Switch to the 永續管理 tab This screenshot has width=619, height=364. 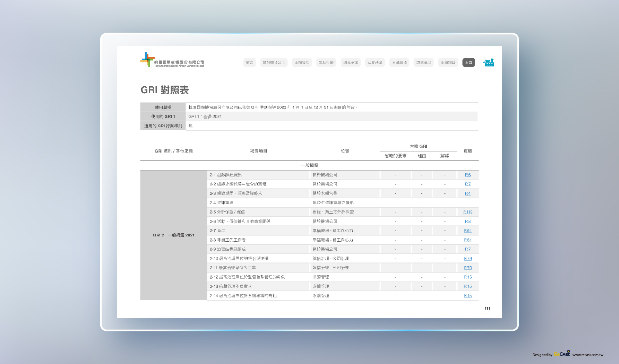pos(302,62)
